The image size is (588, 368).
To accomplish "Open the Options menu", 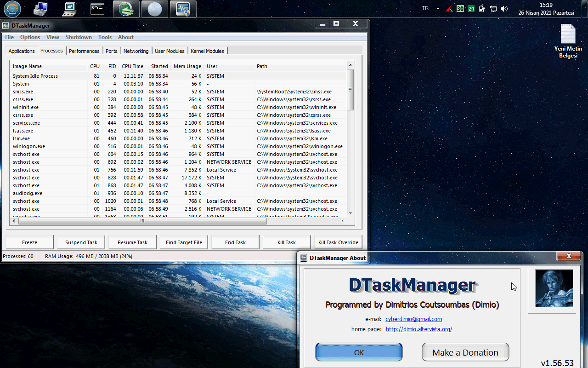I will tap(30, 37).
